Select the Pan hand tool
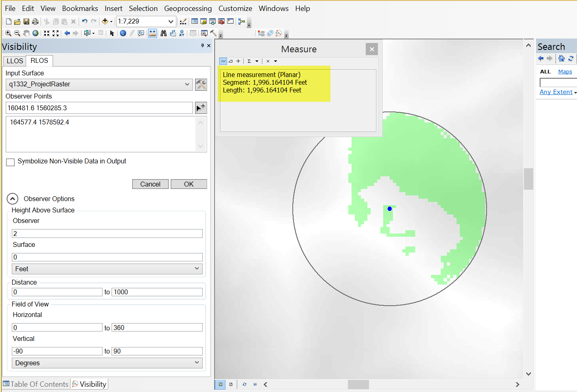 (x=26, y=33)
